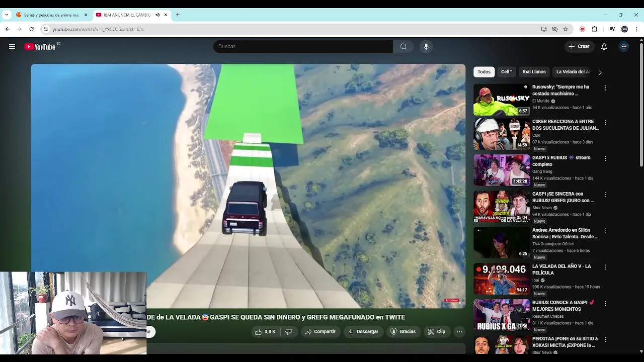
Task: Focus the Buscar search field
Action: point(303,46)
